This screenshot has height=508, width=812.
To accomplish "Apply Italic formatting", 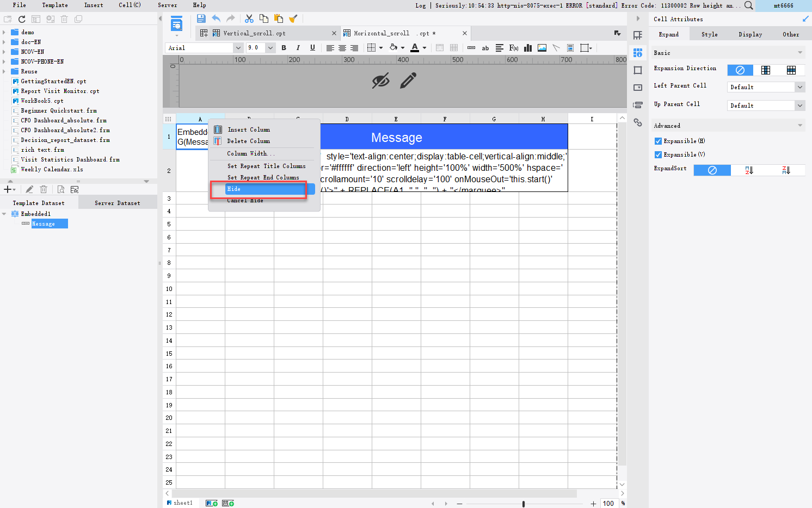I will click(298, 48).
